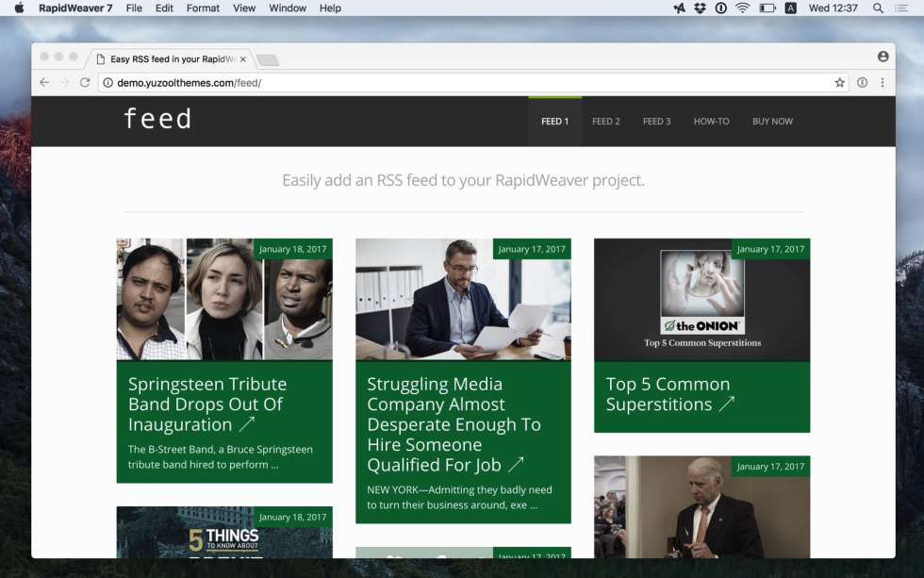This screenshot has width=924, height=578.
Task: Click external arrow beside Superstitions title
Action: [x=727, y=404]
